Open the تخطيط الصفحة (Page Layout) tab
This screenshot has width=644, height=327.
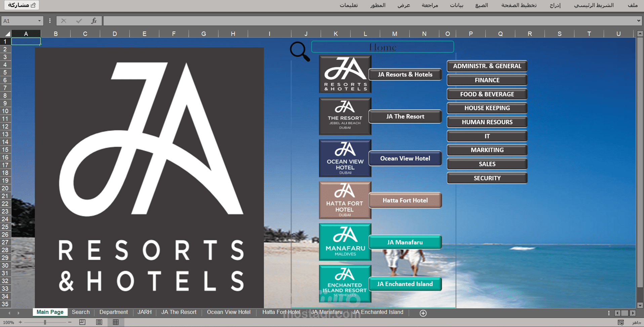[519, 5]
